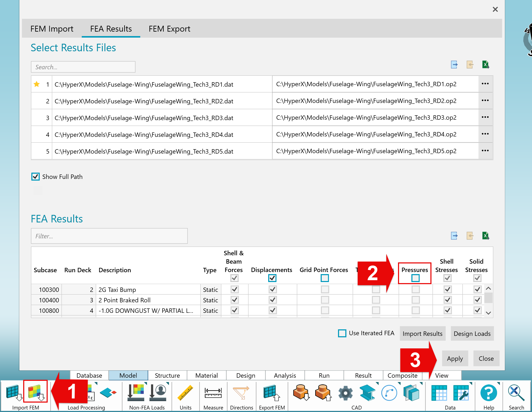Click the curve path CAD icon
532x412 pixels.
click(x=389, y=393)
